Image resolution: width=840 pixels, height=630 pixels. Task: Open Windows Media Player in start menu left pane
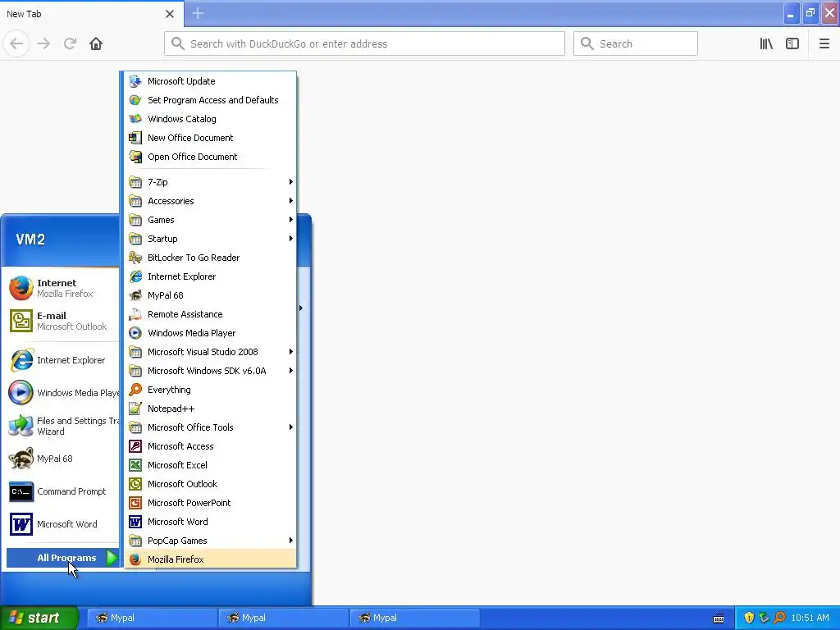click(x=62, y=393)
